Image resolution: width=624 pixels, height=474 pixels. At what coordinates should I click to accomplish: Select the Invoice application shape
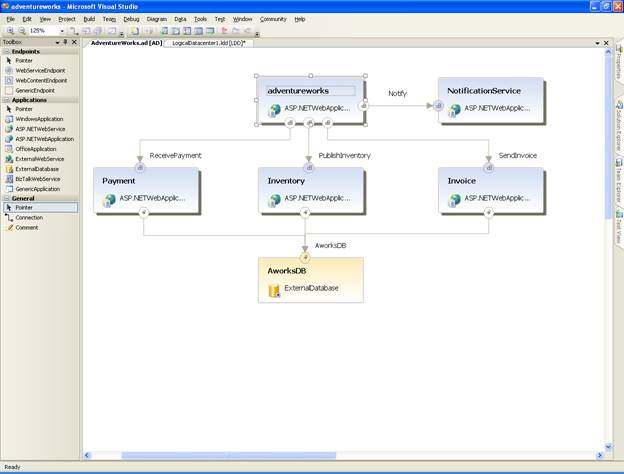coord(491,191)
